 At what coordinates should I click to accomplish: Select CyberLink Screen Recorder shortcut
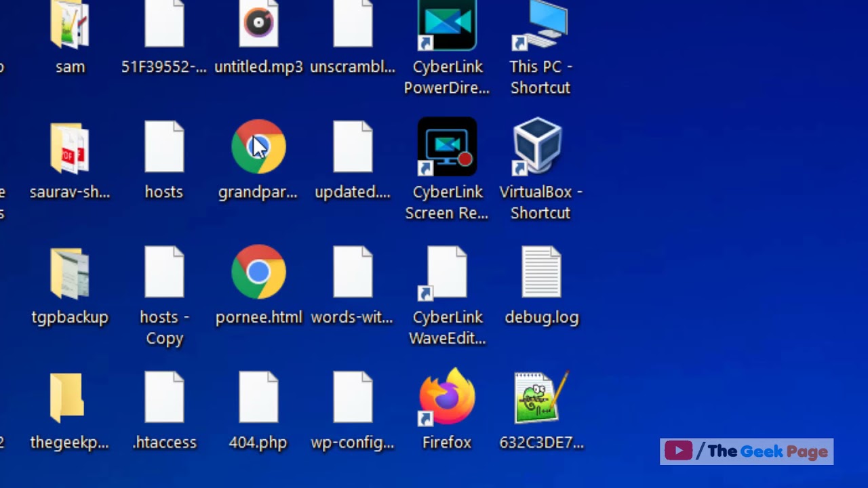(447, 146)
